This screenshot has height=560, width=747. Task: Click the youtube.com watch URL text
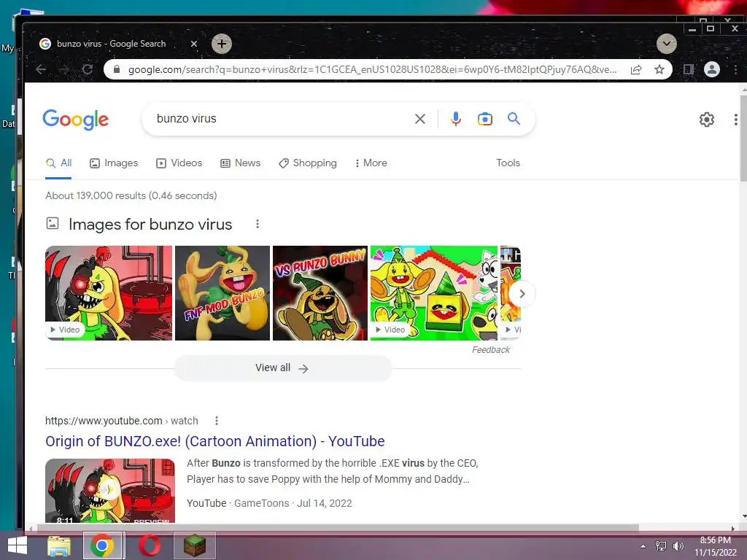[x=122, y=421]
